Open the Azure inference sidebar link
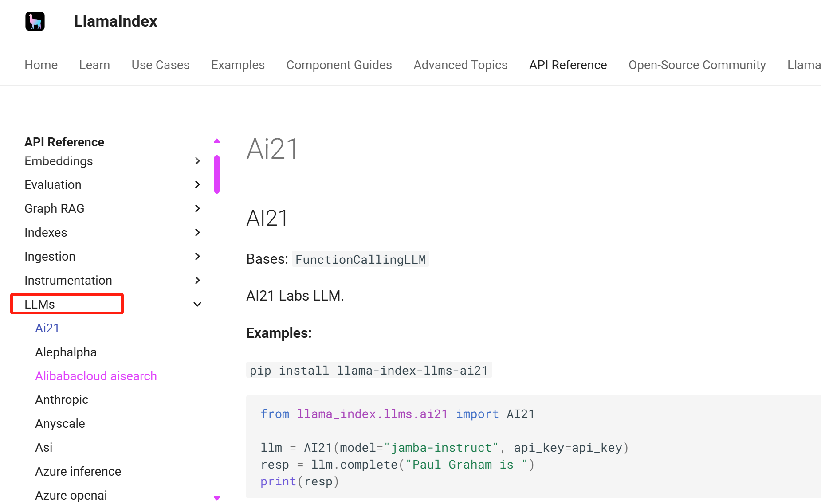The width and height of the screenshot is (821, 504). pos(78,471)
